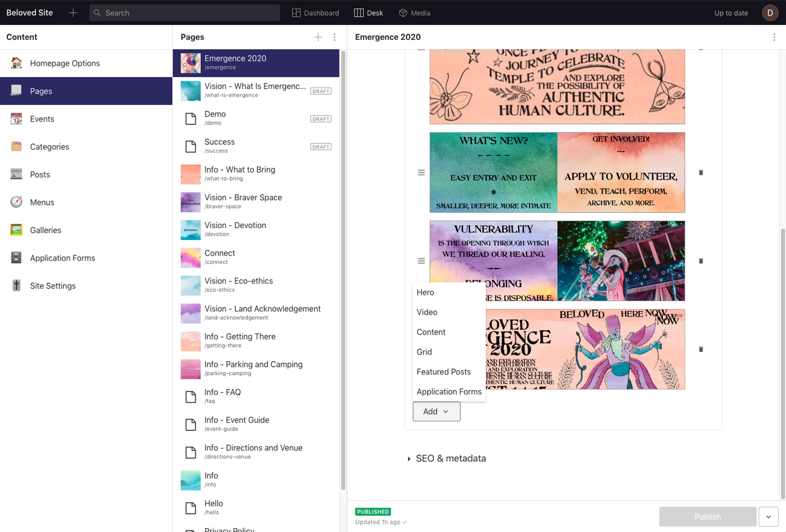Choose Content from the Add menu
The width and height of the screenshot is (786, 532).
click(449, 332)
